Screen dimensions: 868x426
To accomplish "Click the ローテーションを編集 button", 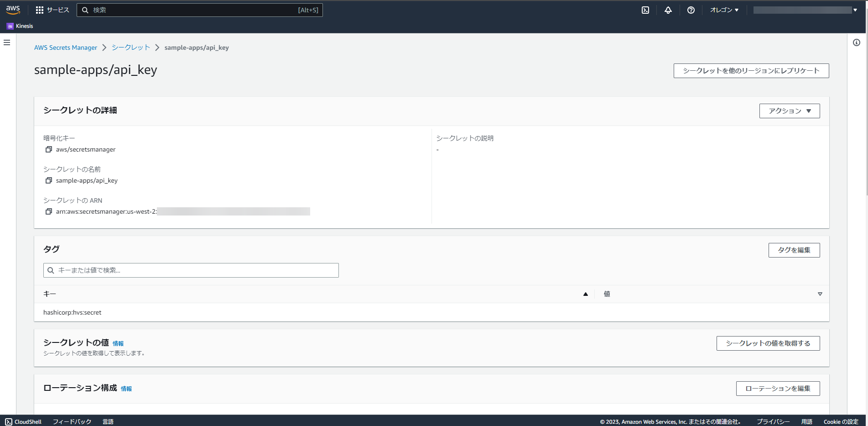I will (778, 389).
